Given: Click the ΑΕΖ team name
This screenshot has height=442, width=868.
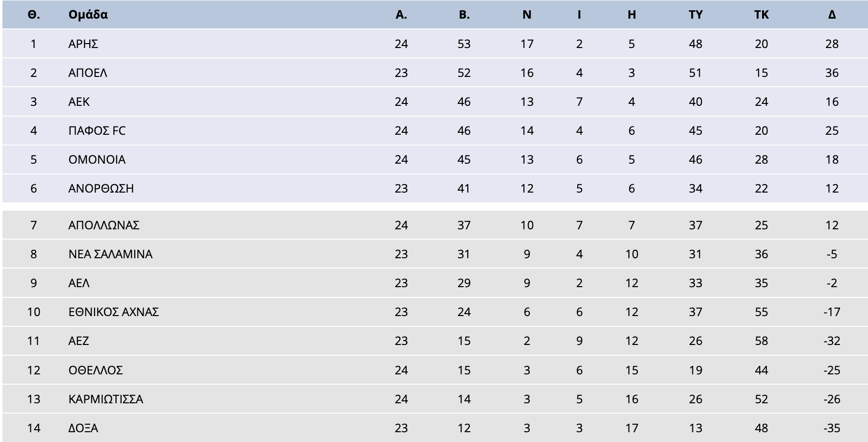Looking at the screenshot, I should (x=78, y=341).
